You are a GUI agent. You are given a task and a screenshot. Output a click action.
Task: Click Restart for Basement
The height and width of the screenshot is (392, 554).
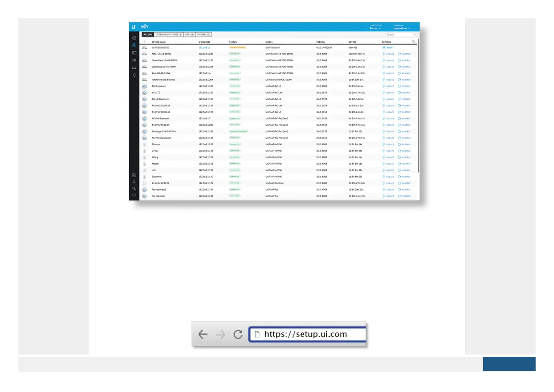coord(404,177)
